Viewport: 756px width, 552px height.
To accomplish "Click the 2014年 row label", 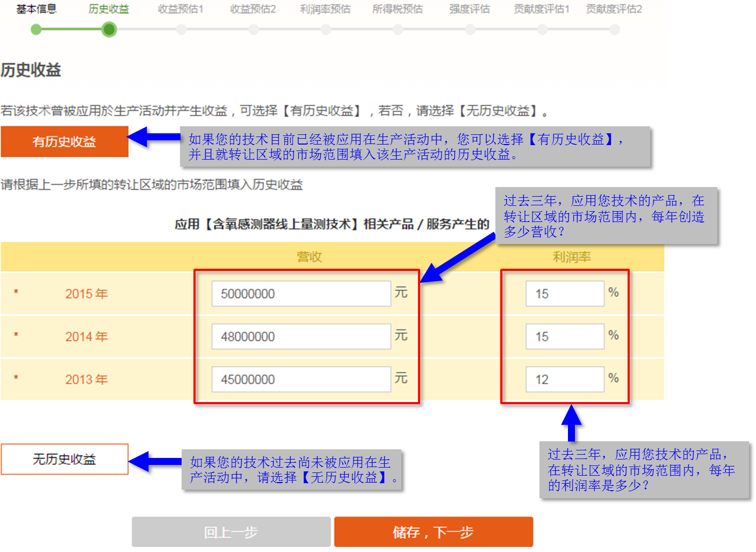I will coord(87,336).
